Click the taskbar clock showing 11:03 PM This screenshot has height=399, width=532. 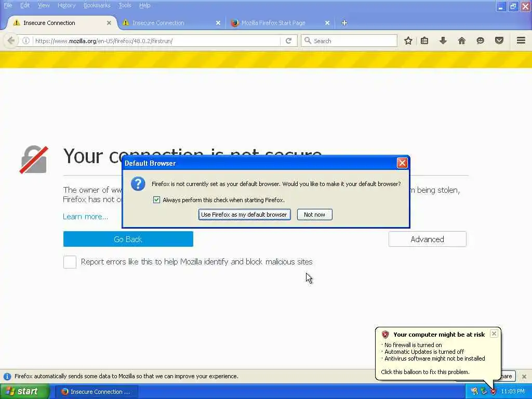click(512, 392)
